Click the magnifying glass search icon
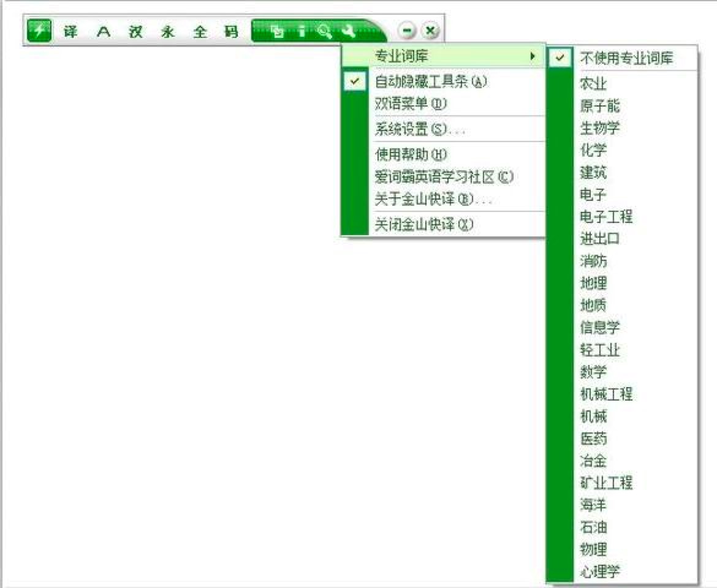717x588 pixels. (324, 31)
